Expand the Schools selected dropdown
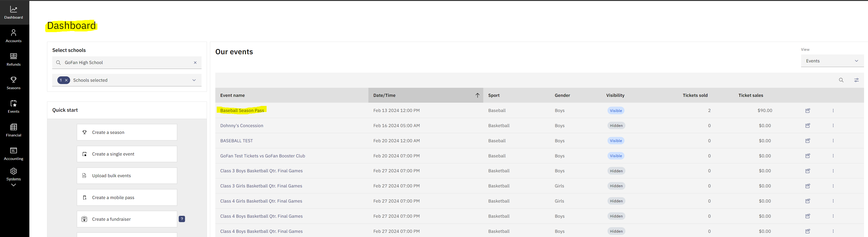Screen dimensions: 868x237 [194, 80]
